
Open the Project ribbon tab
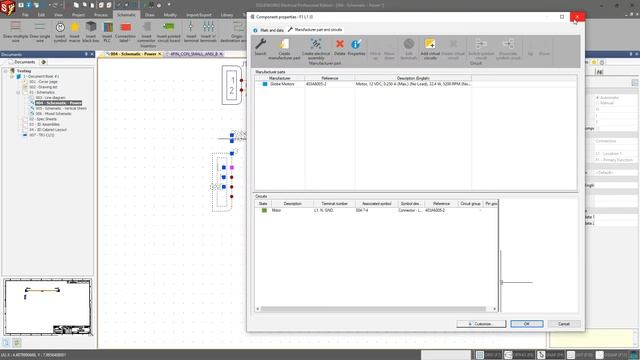[x=78, y=15]
